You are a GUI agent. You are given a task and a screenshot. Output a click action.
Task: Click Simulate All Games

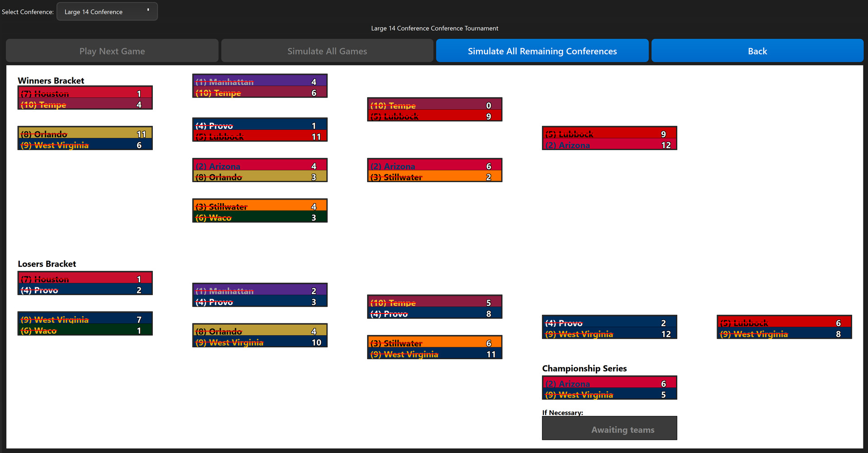click(x=327, y=51)
